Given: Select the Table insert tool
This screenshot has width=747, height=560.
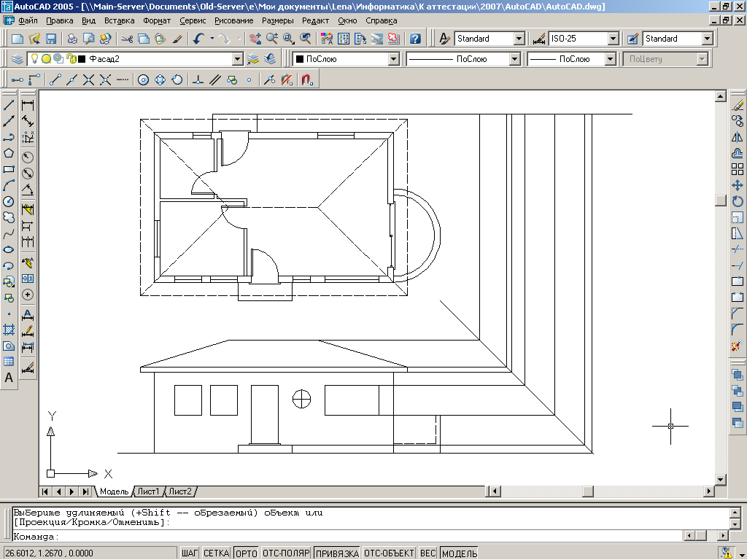Looking at the screenshot, I should point(9,362).
